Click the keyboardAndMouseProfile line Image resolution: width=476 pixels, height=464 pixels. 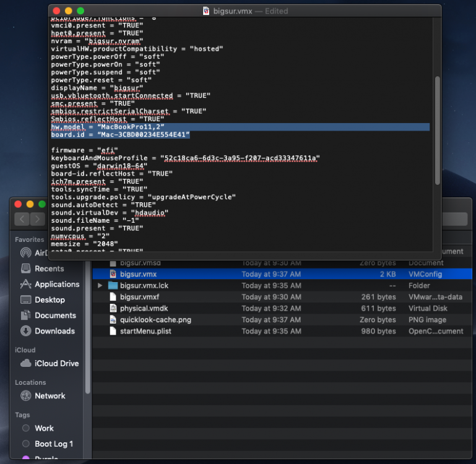(x=185, y=158)
